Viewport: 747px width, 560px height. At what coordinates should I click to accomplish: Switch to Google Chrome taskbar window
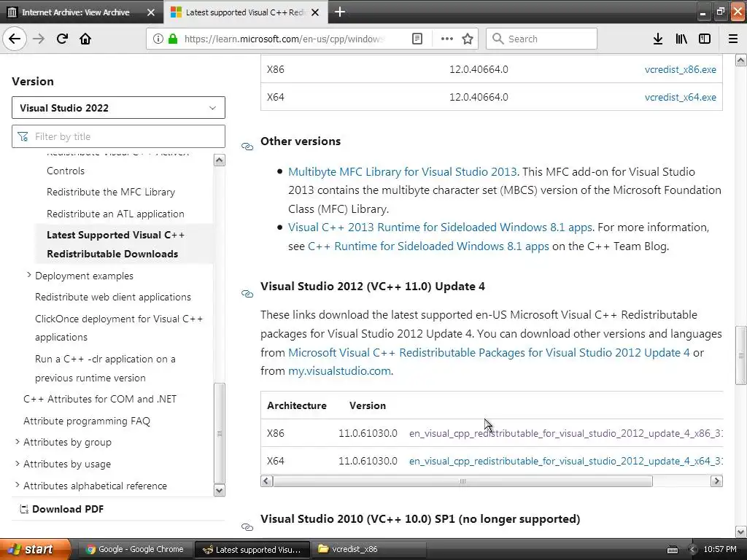pos(135,549)
